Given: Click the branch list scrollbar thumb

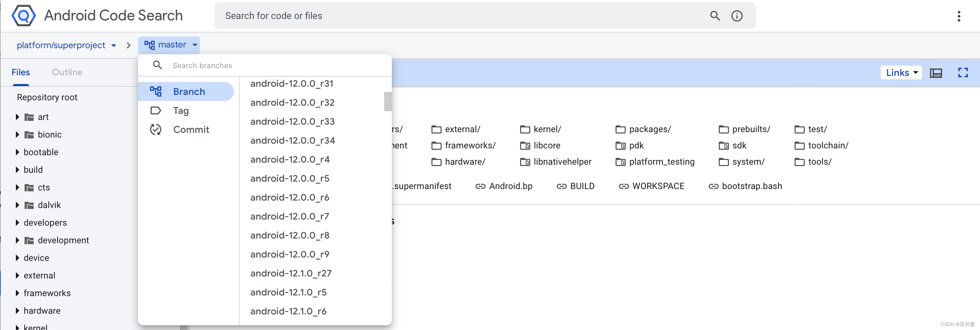Looking at the screenshot, I should point(388,102).
